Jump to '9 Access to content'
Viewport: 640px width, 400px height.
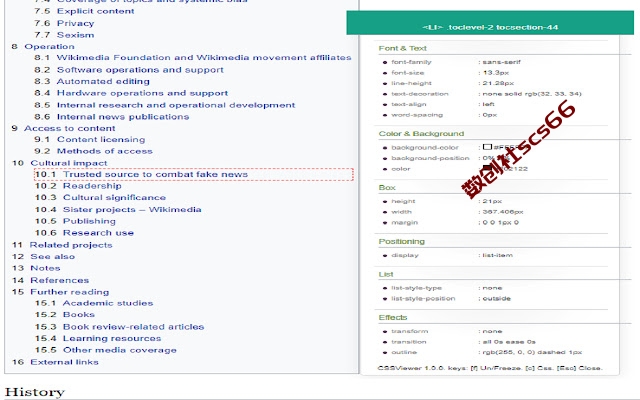63,128
